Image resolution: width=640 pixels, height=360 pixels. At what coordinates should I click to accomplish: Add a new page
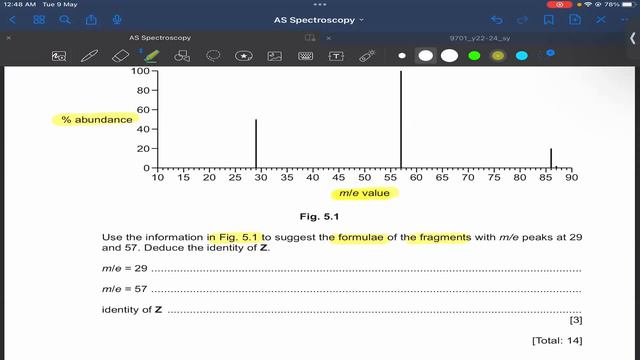click(x=575, y=20)
